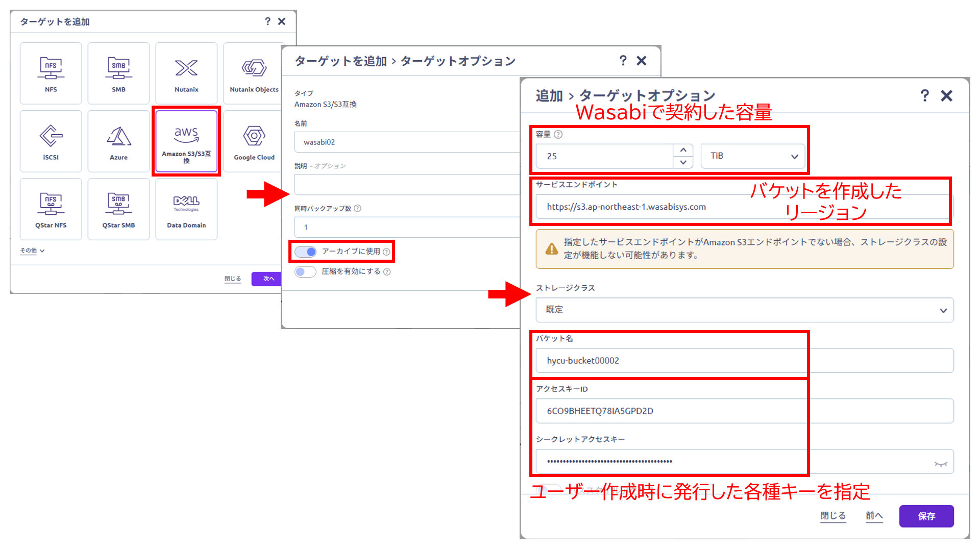The height and width of the screenshot is (551, 980).
Task: Click the 前へ link
Action: (874, 516)
